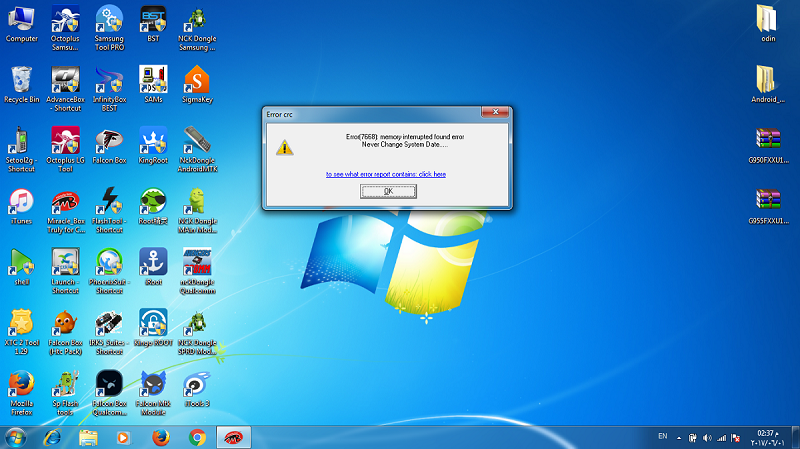This screenshot has height=449, width=800.
Task: Open Falcon Box Qualcomm icon
Action: coord(109,392)
